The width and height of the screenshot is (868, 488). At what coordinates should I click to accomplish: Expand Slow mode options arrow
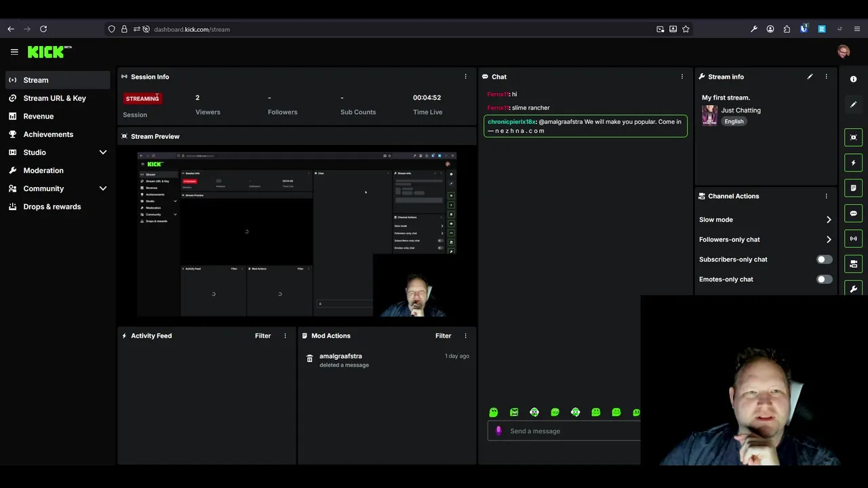pos(828,220)
